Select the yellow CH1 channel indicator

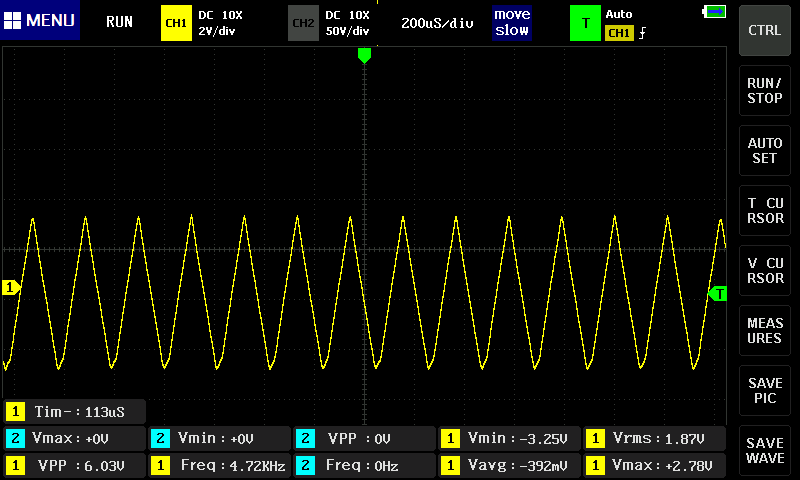point(176,22)
